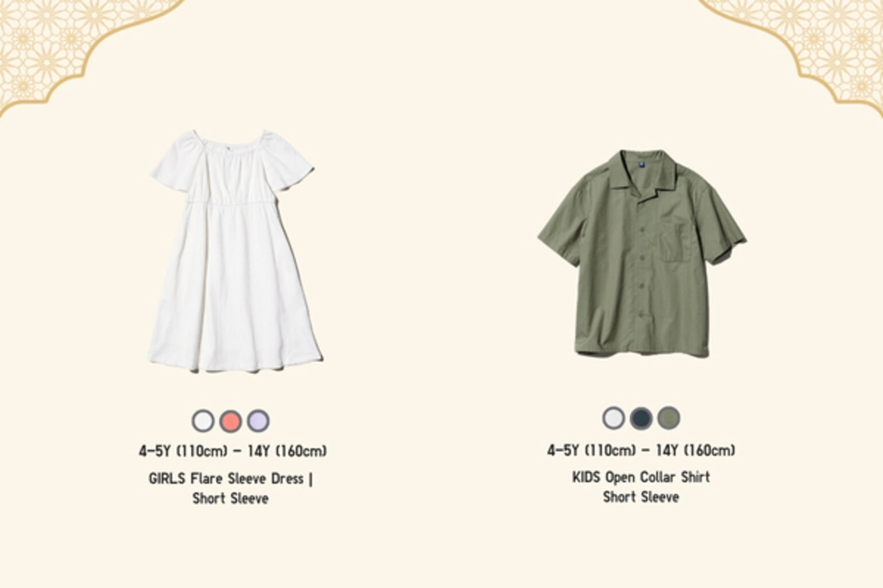
Task: Click Short Sleeve text under the dress title
Action: click(230, 499)
